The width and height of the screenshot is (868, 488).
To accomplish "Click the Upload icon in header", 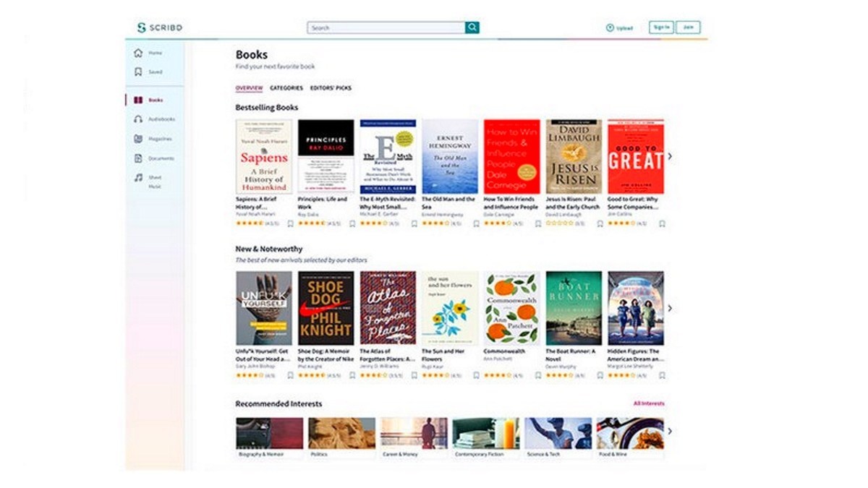I will (610, 27).
